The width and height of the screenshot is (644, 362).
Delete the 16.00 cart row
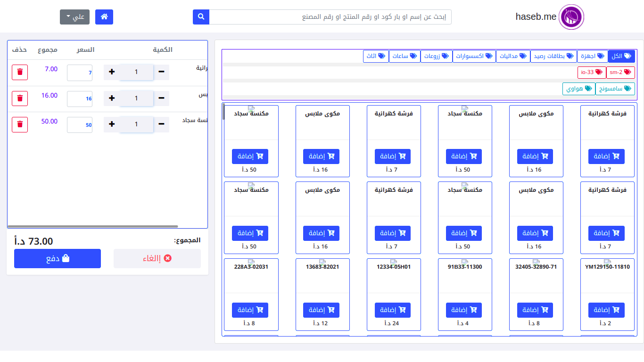click(20, 99)
